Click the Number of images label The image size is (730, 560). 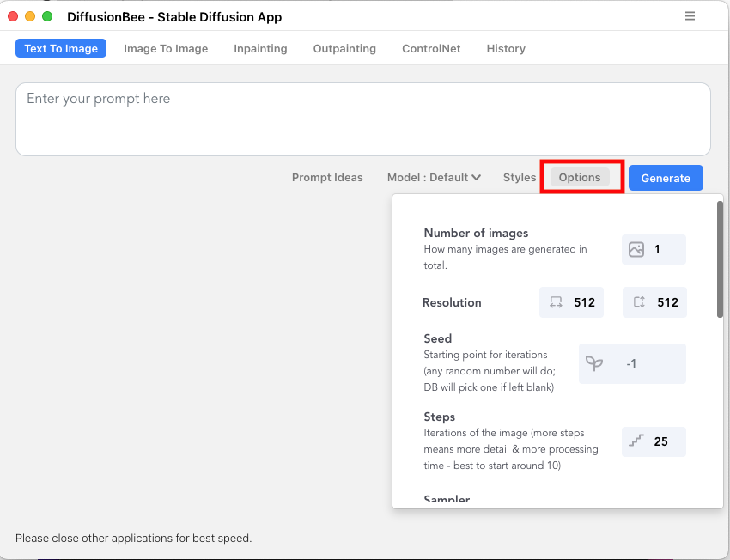pyautogui.click(x=476, y=233)
